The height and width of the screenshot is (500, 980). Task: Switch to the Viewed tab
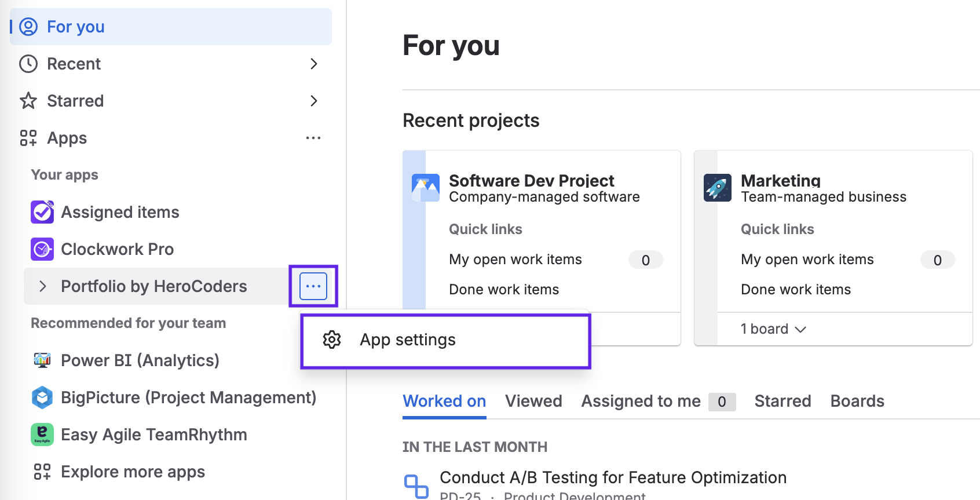(x=533, y=401)
